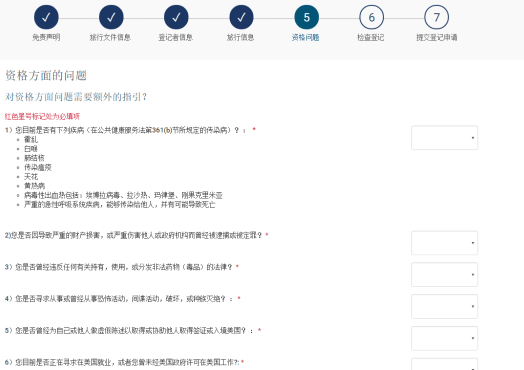Click the red 红色星号标记处为必填项 notice
524x370 pixels.
[x=42, y=116]
